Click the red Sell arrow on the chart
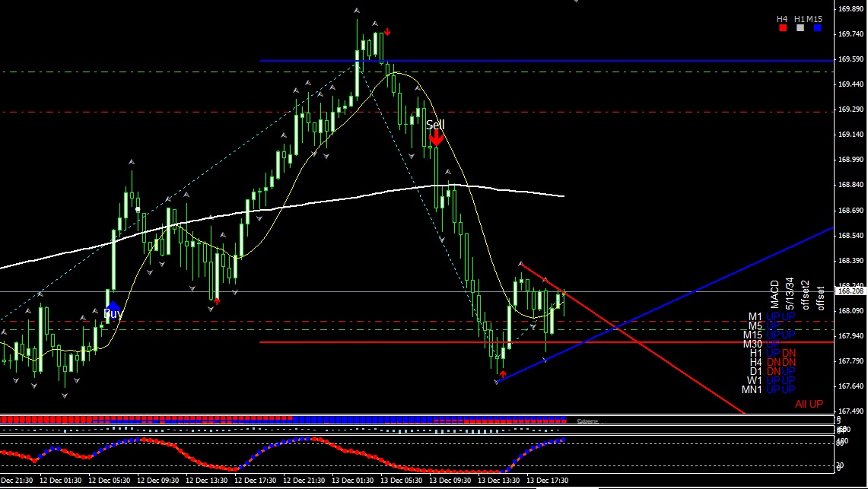The height and width of the screenshot is (489, 868). coord(436,138)
